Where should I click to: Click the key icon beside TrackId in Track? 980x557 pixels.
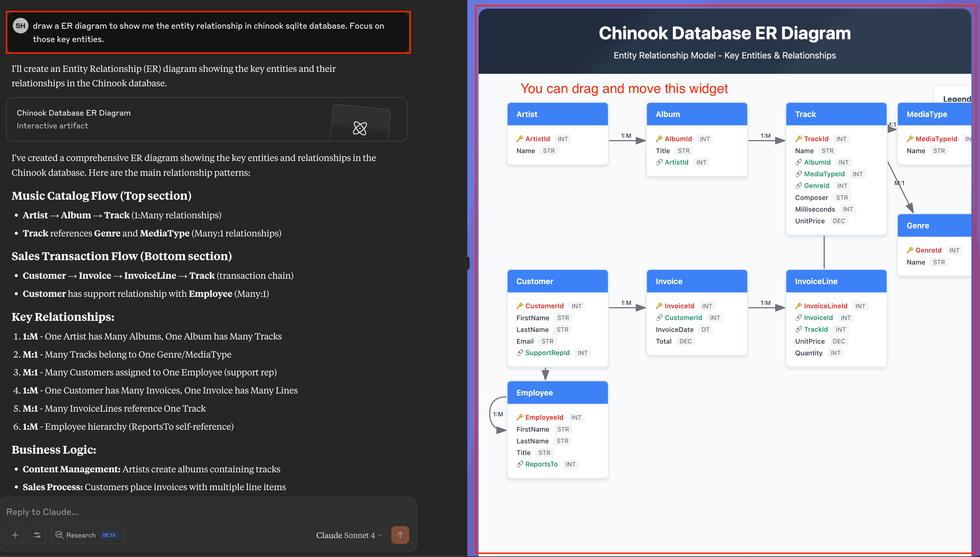[x=799, y=139]
